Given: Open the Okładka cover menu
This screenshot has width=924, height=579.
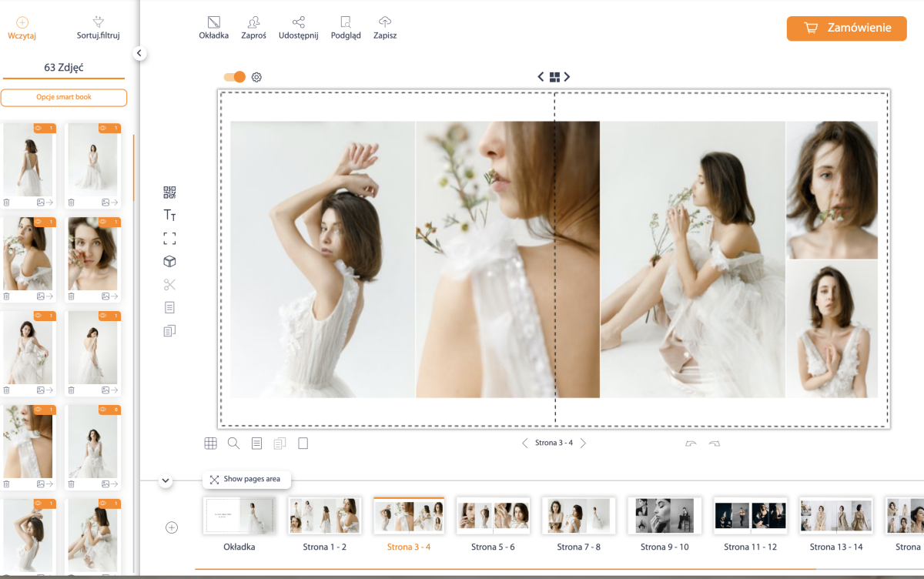Looking at the screenshot, I should coord(214,28).
